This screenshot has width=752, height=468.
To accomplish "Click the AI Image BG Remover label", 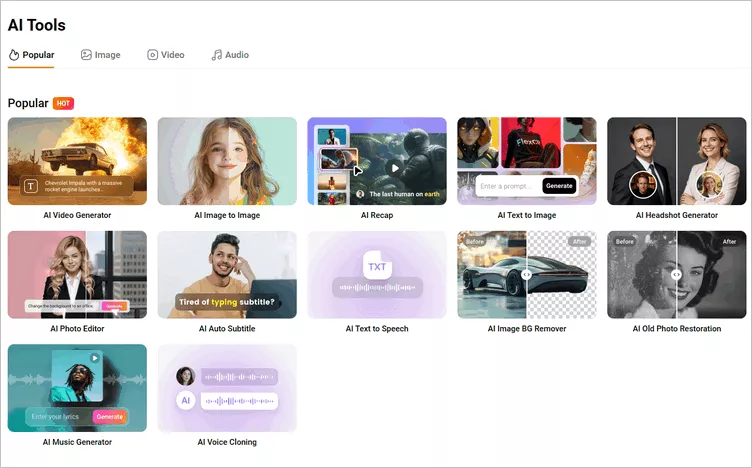I will (527, 328).
